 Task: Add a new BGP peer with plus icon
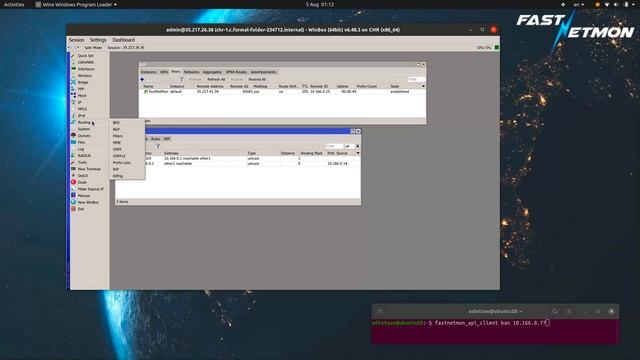pos(142,79)
